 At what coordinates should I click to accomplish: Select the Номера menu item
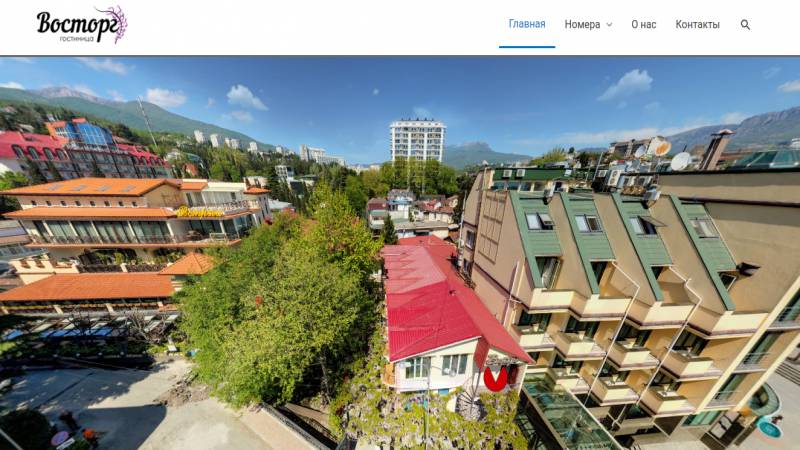[x=582, y=24]
